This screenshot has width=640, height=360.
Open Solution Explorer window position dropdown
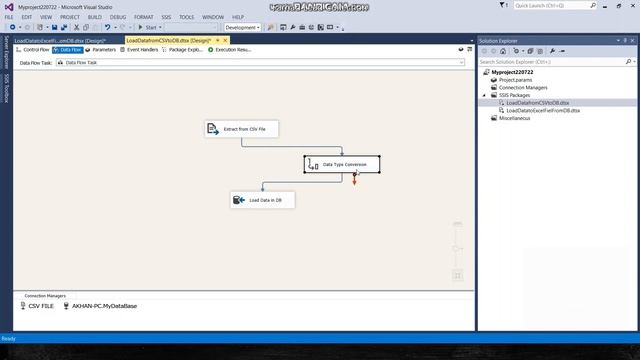click(618, 41)
